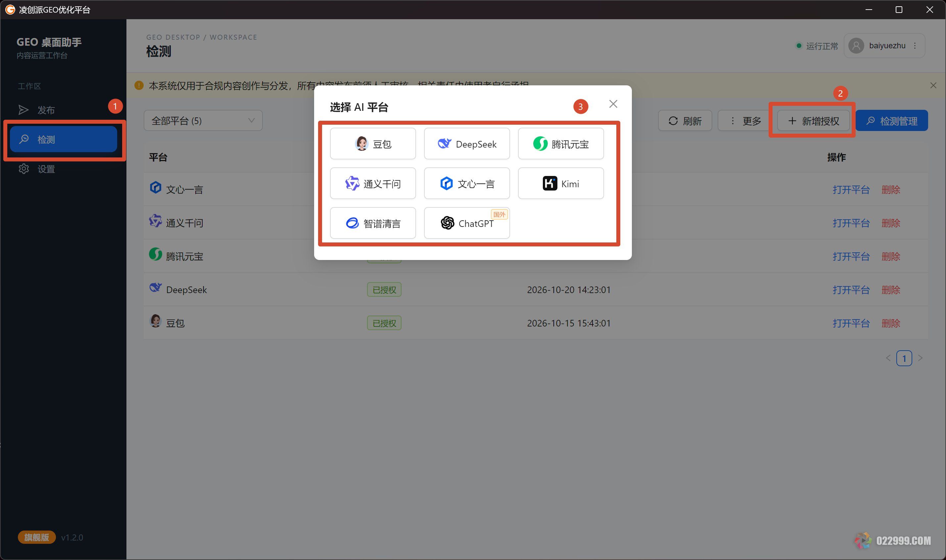The width and height of the screenshot is (946, 560).
Task: Click the baiyuezhu avatar icon
Action: click(x=856, y=46)
